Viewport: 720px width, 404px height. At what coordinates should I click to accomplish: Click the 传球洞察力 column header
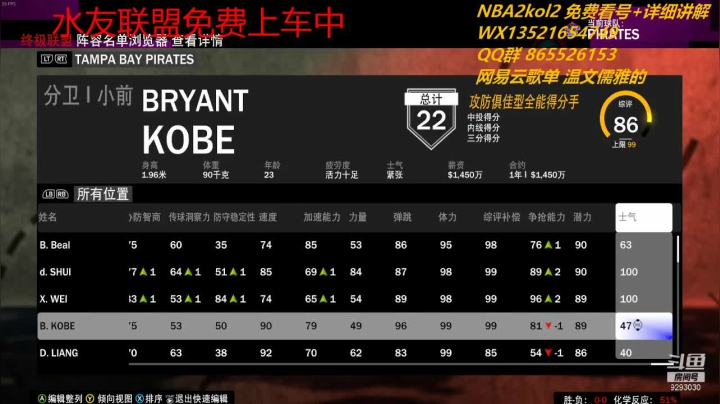189,217
